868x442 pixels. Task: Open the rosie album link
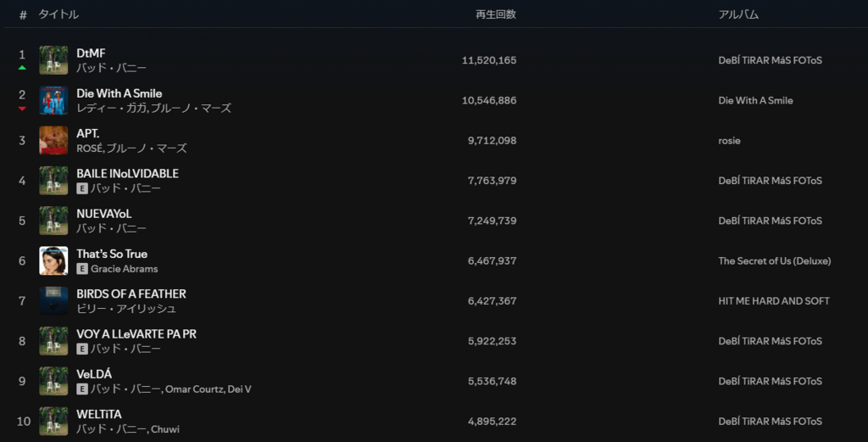(x=729, y=141)
